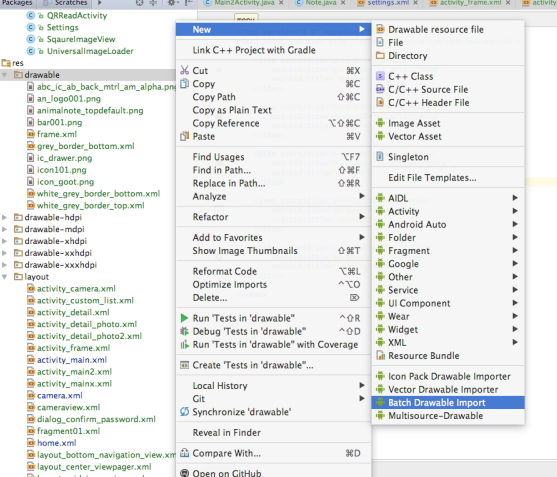Open the Refactor submenu
557x477 pixels.
[x=274, y=217]
